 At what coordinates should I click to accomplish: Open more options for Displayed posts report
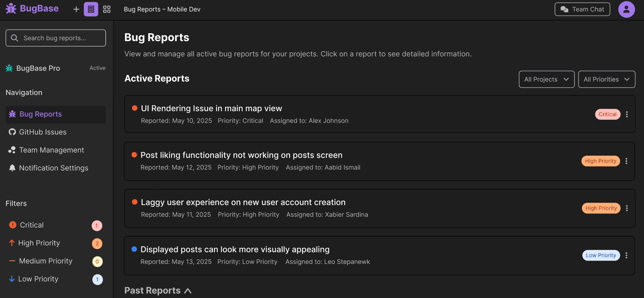tap(626, 255)
